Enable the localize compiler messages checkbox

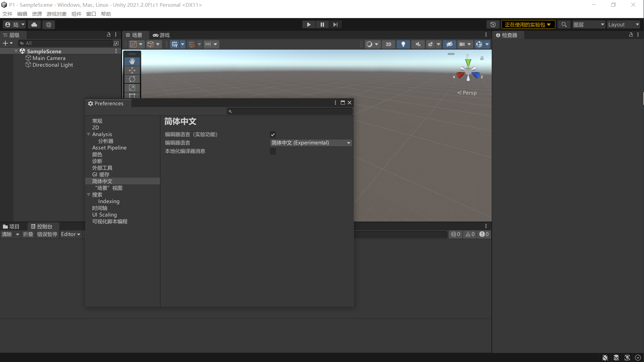273,152
